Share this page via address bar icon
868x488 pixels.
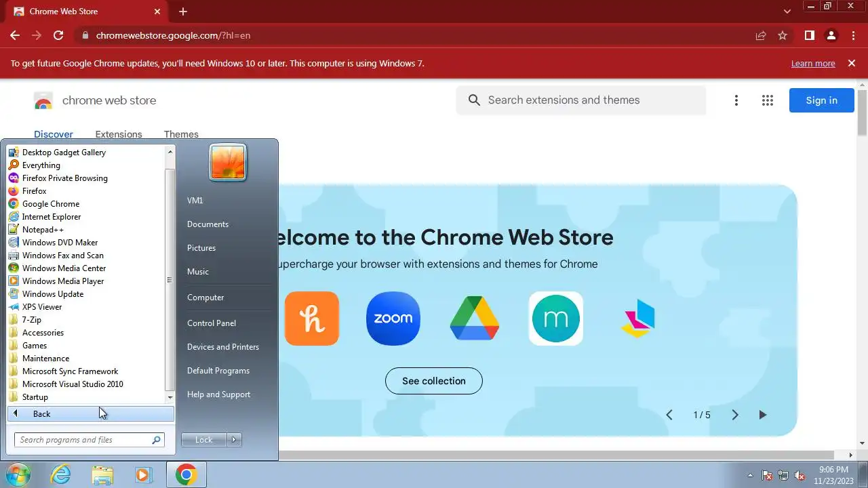click(761, 35)
